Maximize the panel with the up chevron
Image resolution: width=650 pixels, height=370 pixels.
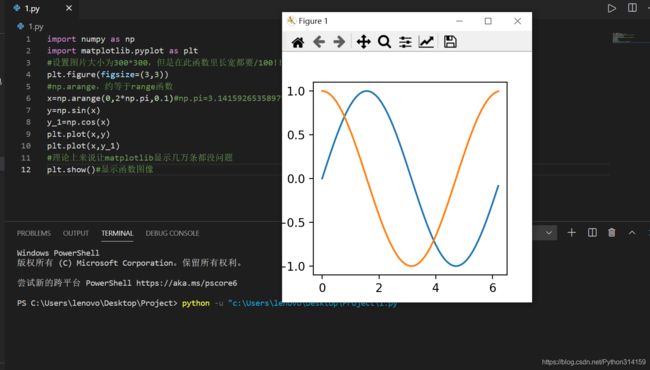[632, 233]
